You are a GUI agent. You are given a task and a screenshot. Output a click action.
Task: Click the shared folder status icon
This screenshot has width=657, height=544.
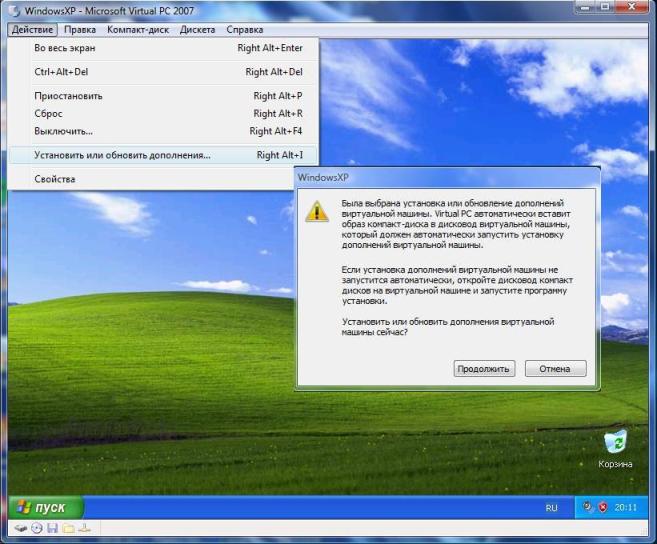pos(68,528)
